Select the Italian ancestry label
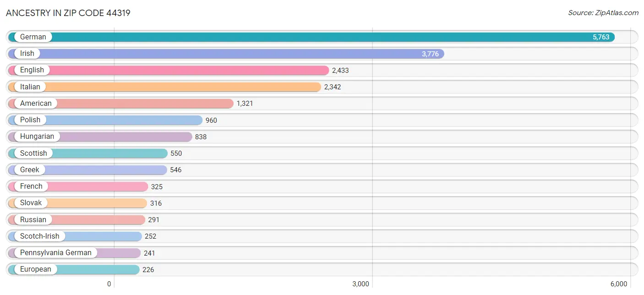 pos(30,87)
